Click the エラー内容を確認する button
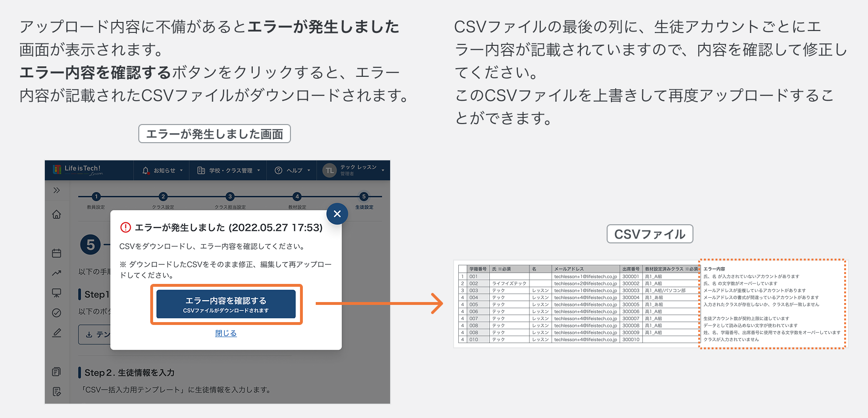 pyautogui.click(x=226, y=304)
